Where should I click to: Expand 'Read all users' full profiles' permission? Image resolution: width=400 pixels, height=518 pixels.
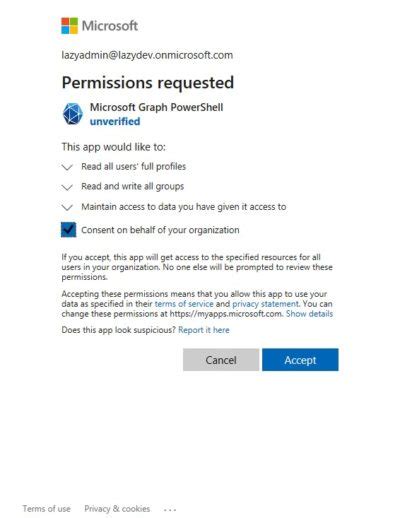(67, 167)
